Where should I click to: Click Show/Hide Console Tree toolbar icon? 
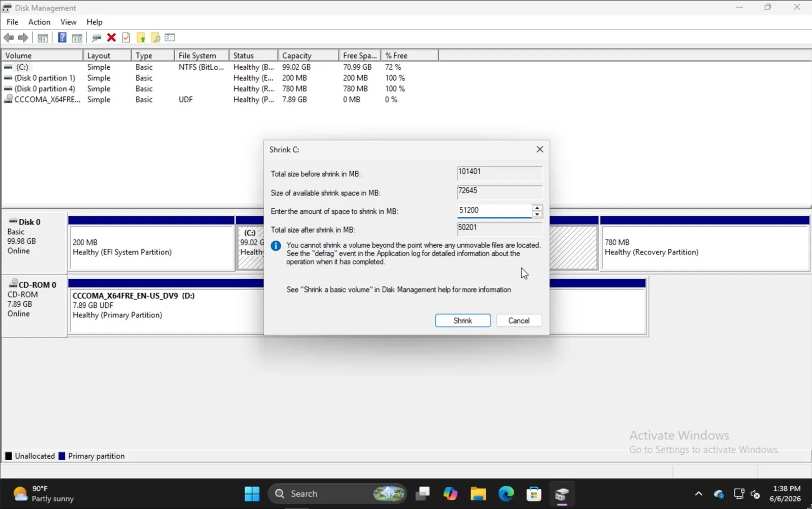(43, 38)
